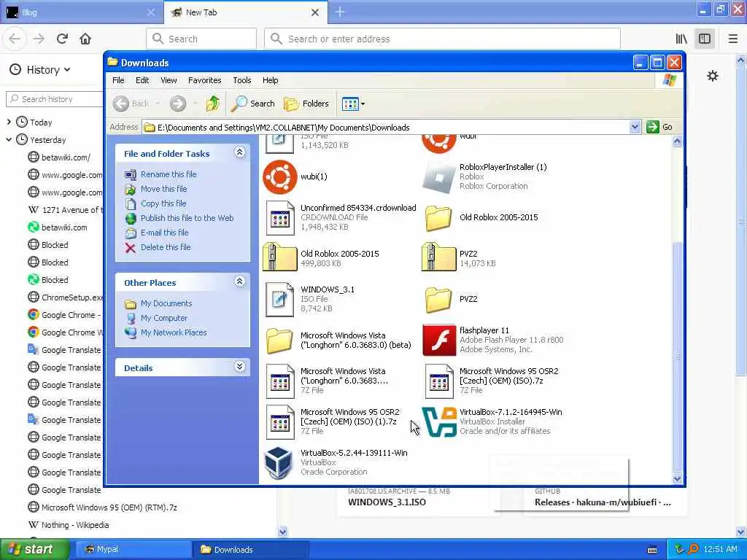Open the browser hamburger menu
Viewport: 747px width, 560px height.
732,39
